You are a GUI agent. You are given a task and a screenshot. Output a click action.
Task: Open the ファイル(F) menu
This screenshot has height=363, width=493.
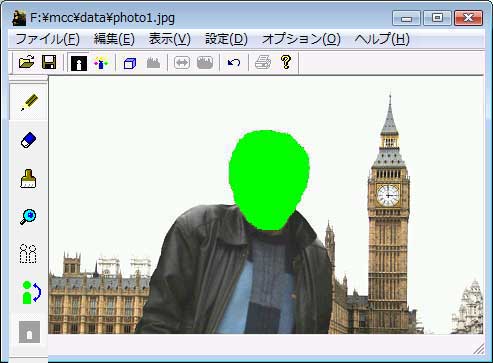tap(47, 39)
